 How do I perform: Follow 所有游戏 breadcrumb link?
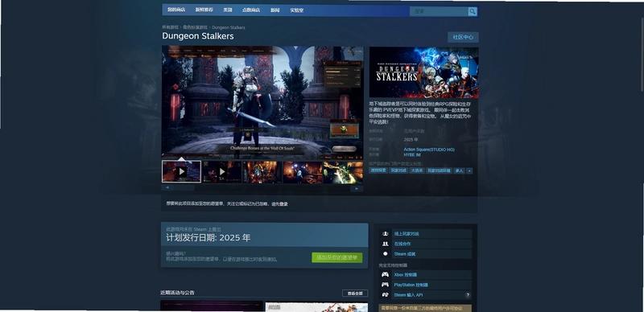tap(170, 27)
